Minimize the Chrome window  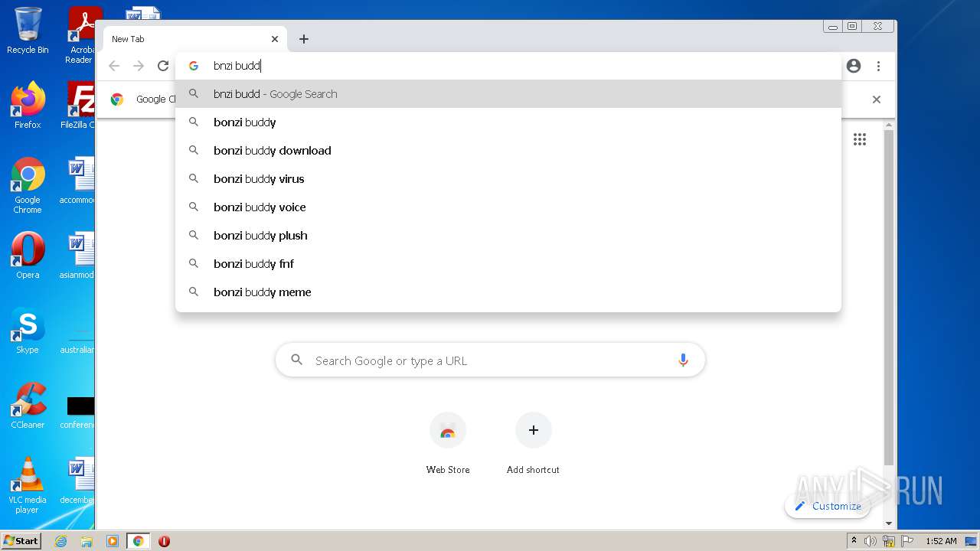(833, 27)
